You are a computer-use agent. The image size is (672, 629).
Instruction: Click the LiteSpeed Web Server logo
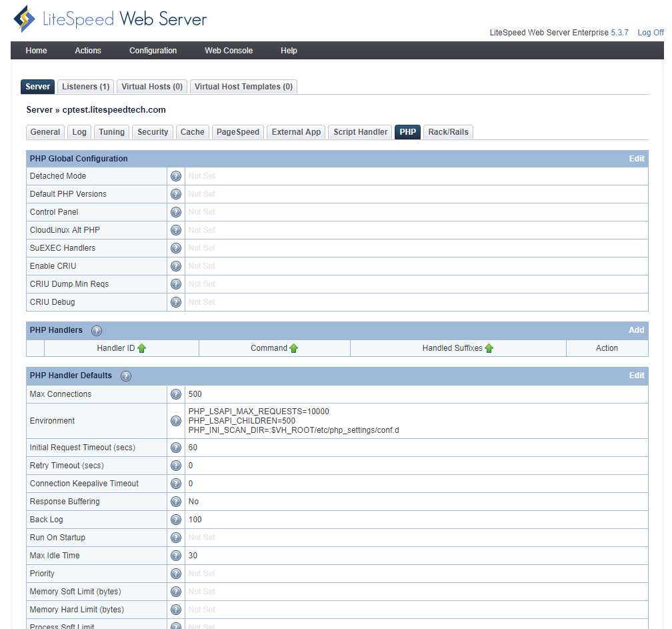111,19
